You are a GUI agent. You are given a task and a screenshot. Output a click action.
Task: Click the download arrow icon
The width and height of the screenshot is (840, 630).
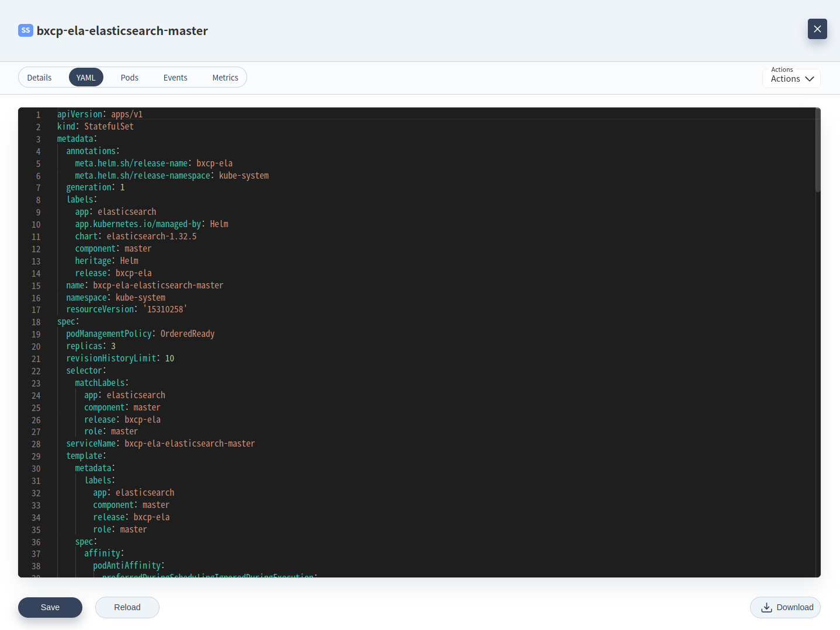tap(766, 607)
